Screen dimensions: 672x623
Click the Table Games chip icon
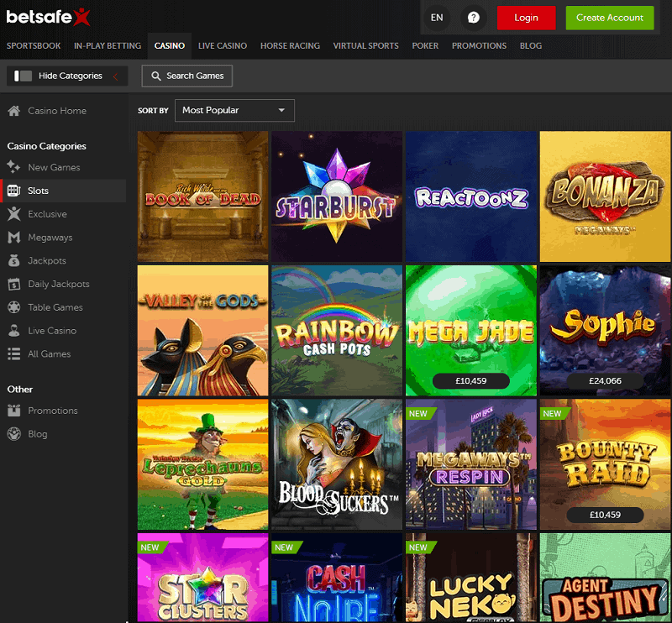click(13, 307)
